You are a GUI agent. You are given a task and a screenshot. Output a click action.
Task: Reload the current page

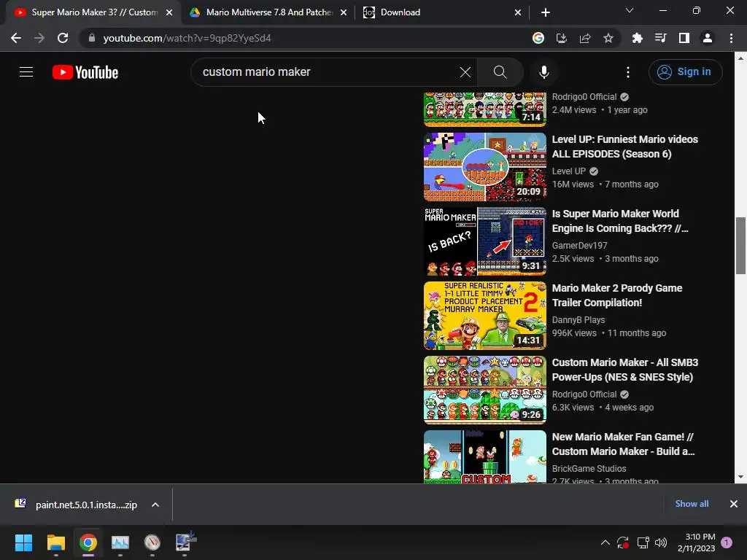point(63,38)
